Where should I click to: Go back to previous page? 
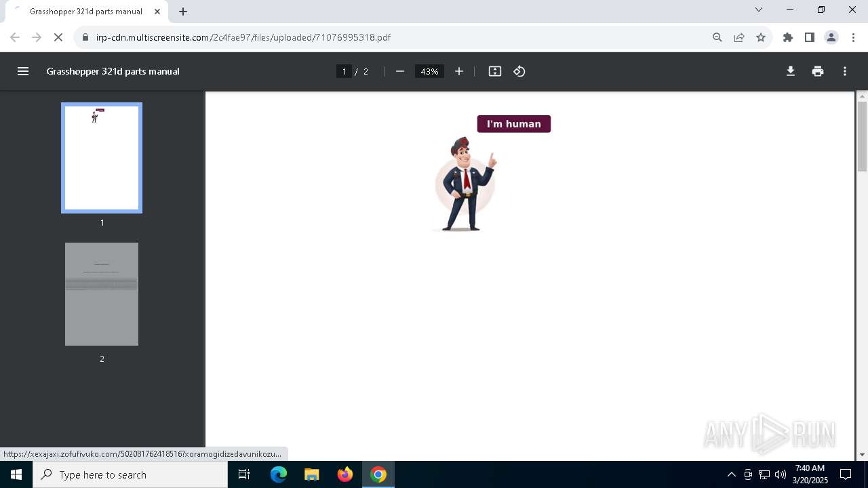point(15,37)
